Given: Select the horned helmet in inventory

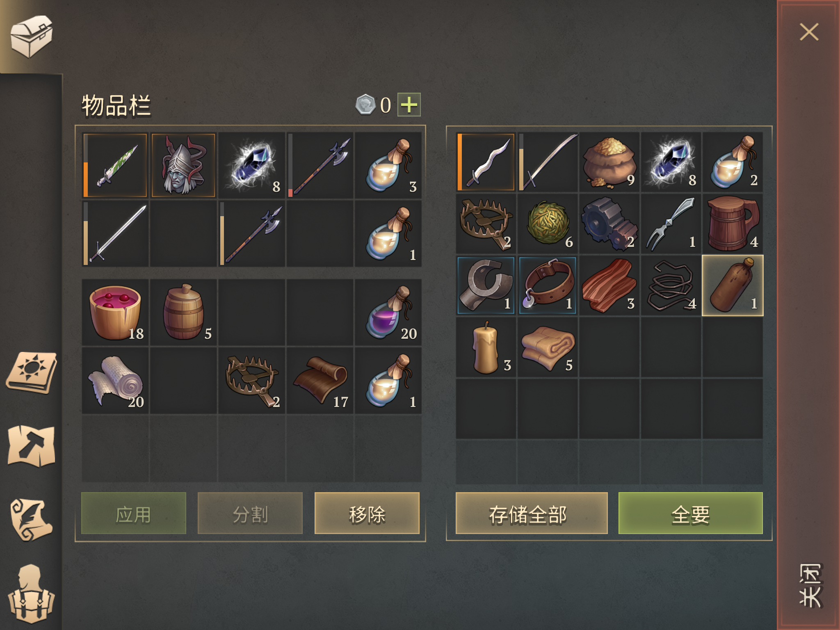Looking at the screenshot, I should click(x=183, y=165).
